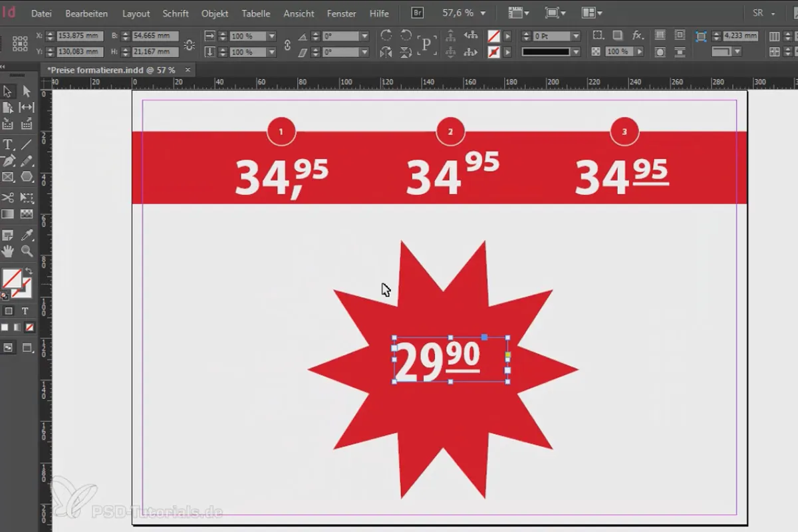
Task: Select the Gradient Swatch tool
Action: point(8,214)
